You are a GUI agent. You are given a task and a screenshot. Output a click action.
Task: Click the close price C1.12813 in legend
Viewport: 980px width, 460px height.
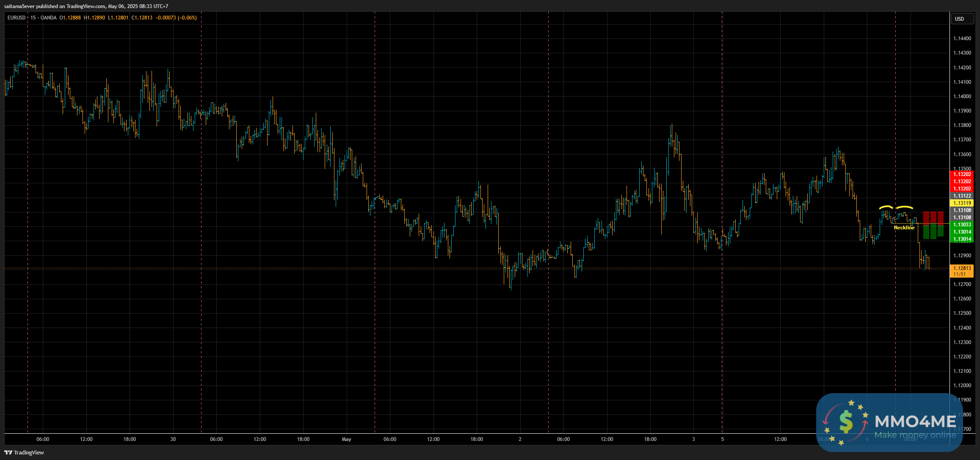coord(142,18)
